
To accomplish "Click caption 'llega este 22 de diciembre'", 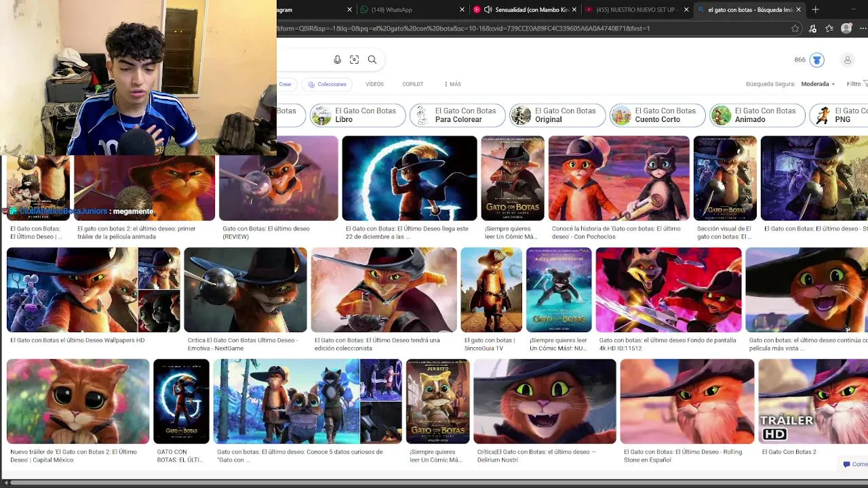I will pos(407,232).
